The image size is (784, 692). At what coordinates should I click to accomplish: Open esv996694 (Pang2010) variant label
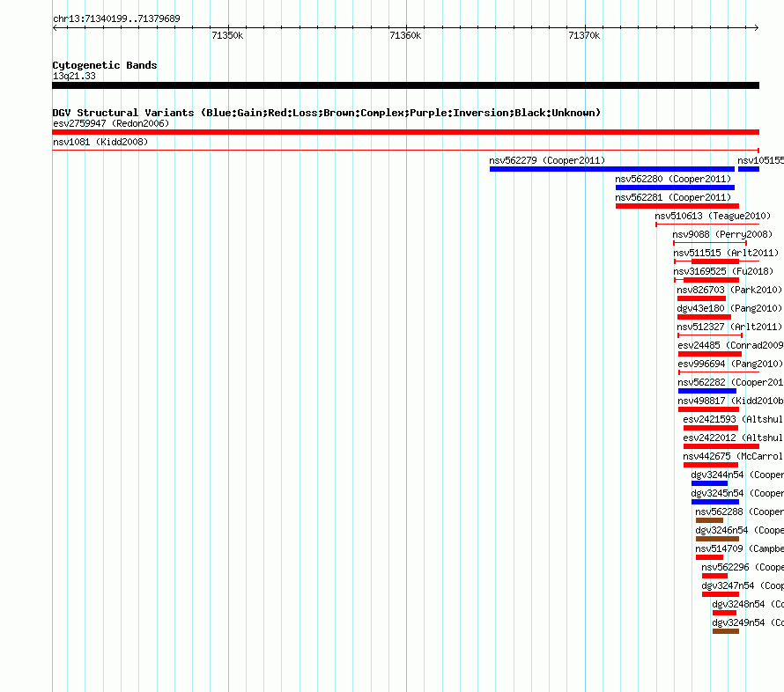click(730, 364)
